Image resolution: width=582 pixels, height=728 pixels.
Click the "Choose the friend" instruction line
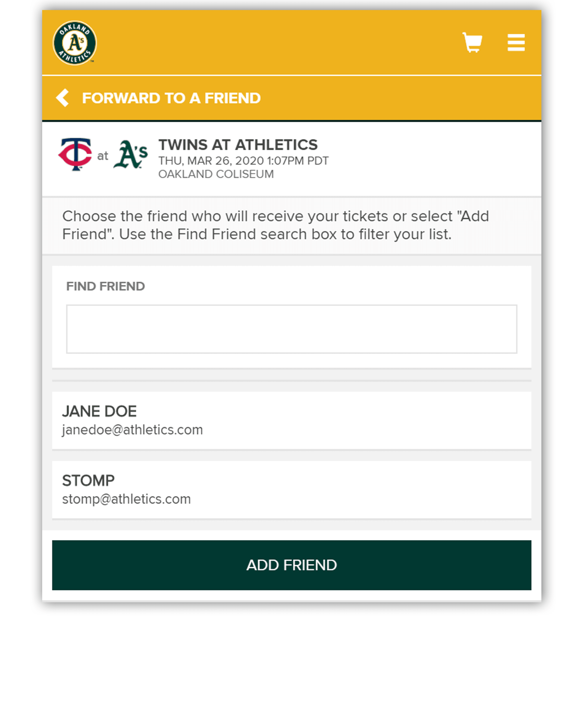(275, 216)
